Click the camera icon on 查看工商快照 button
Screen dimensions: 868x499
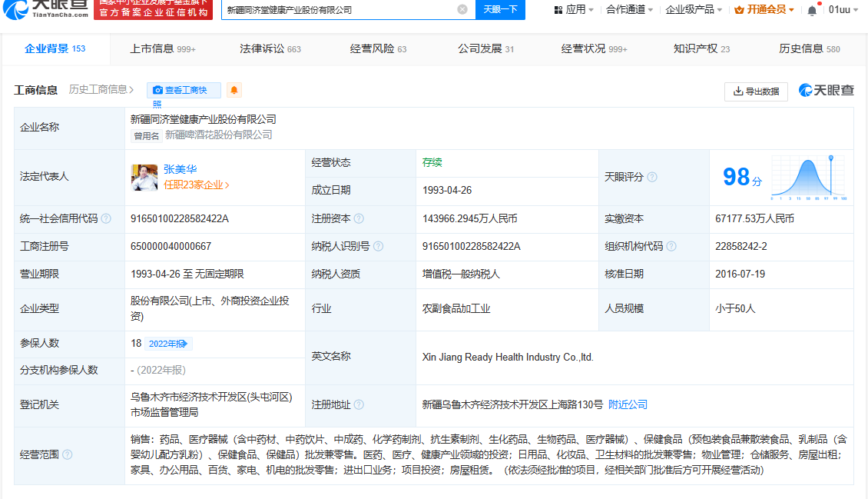(159, 90)
